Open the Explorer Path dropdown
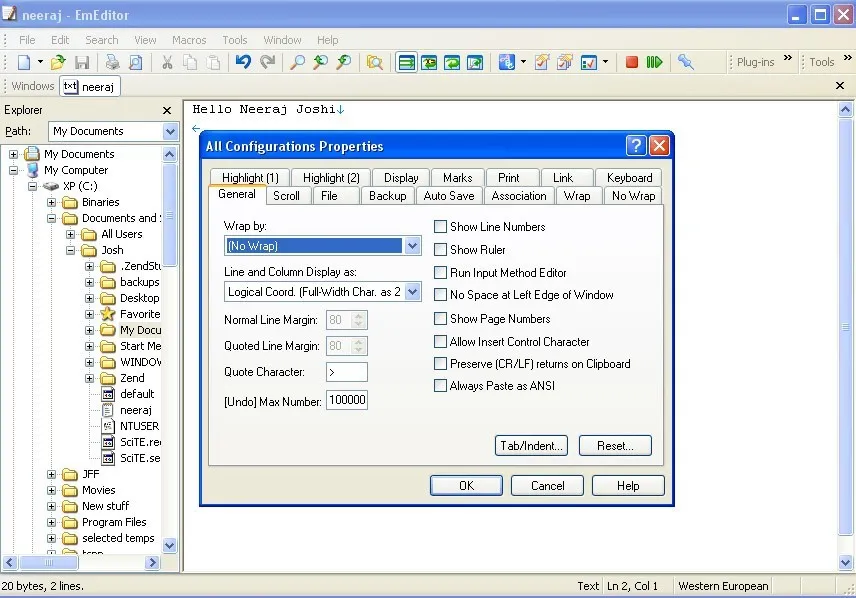 pos(170,131)
